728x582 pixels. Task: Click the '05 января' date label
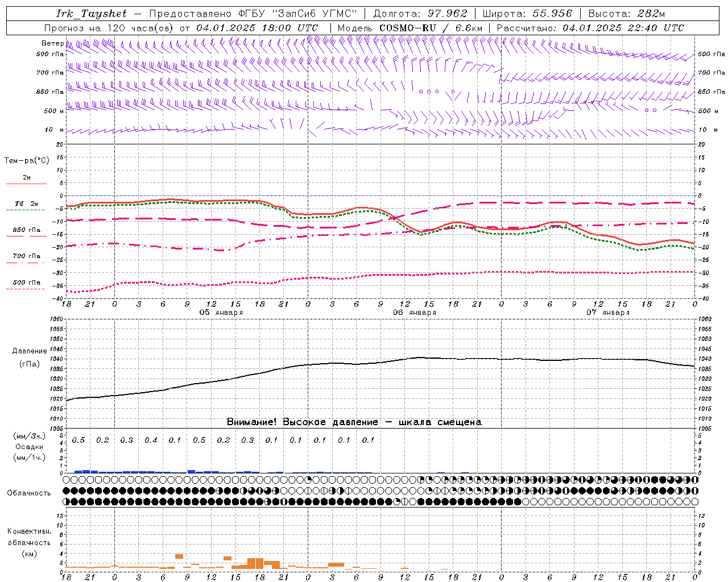(x=221, y=313)
